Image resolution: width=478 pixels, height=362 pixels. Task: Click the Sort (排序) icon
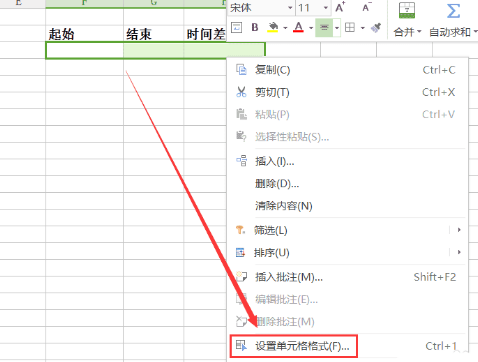[240, 253]
